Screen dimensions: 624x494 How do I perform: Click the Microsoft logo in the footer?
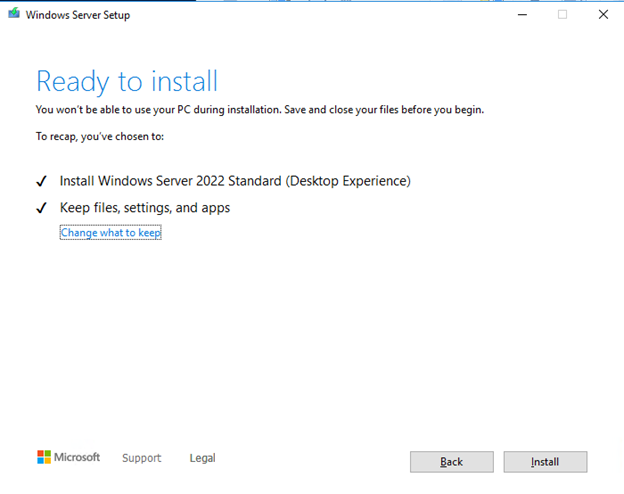pyautogui.click(x=68, y=457)
